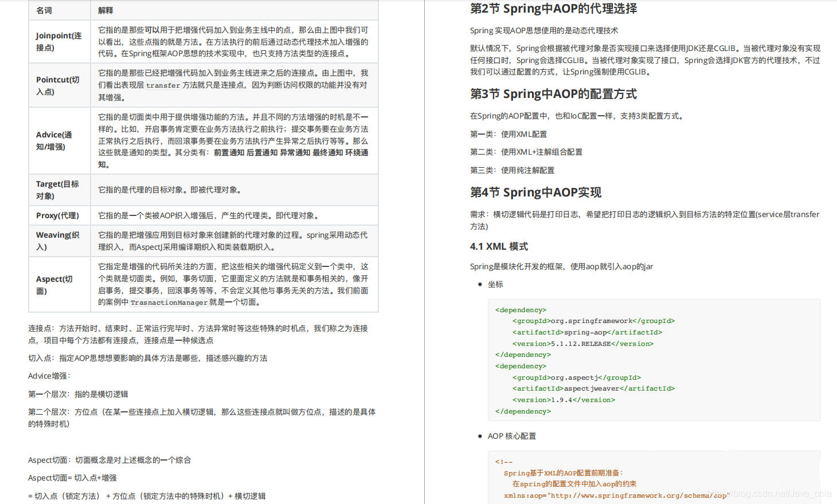Image resolution: width=837 pixels, height=504 pixels.
Task: Click the bold text '前置通知 后置通知 异常通知'
Action: (x=262, y=152)
